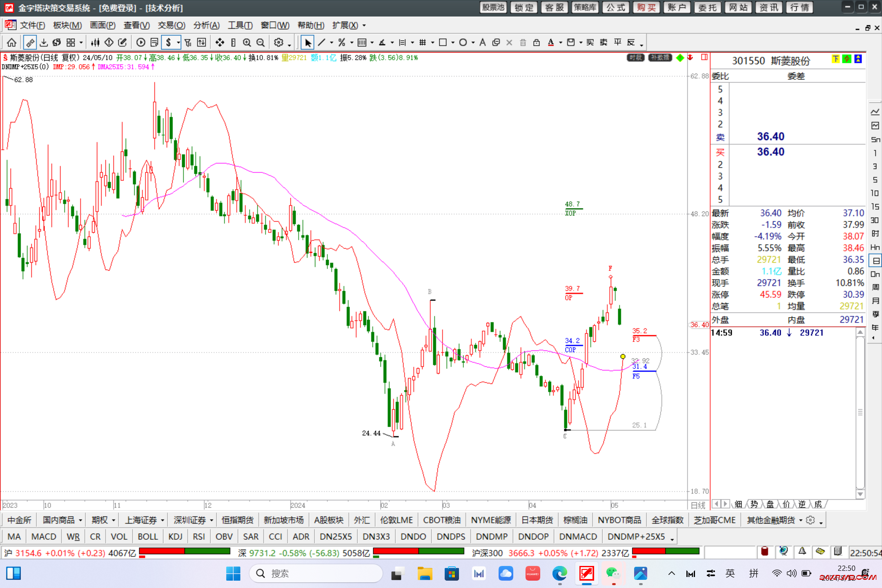Image resolution: width=882 pixels, height=588 pixels.
Task: Click the filter stock screener icon
Action: point(188,42)
